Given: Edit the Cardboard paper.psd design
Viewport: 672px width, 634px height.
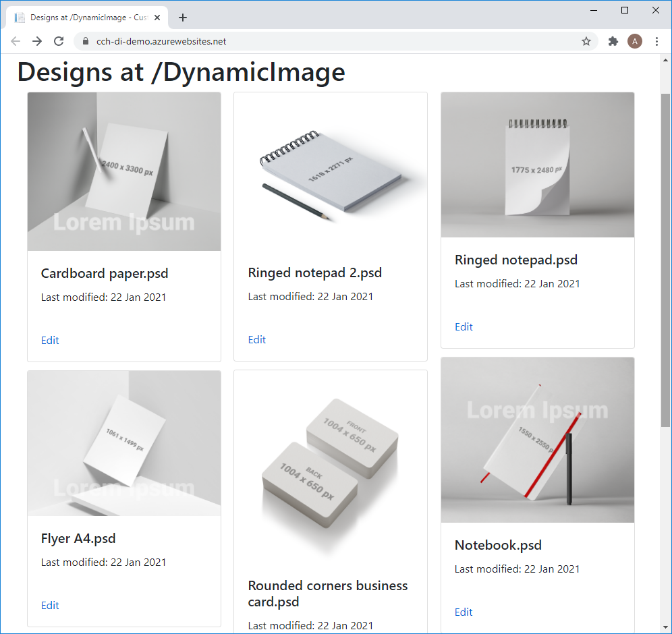Looking at the screenshot, I should [50, 340].
